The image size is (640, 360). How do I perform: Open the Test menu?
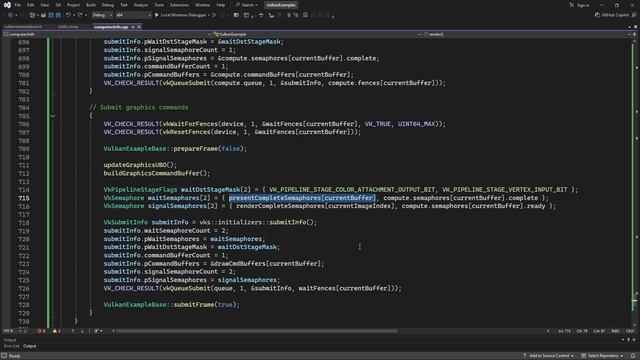pos(124,5)
